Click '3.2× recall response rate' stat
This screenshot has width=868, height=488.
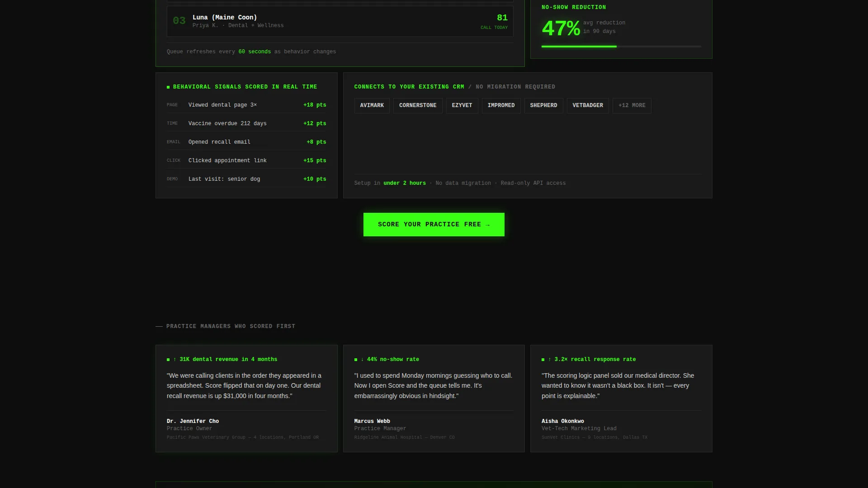(x=595, y=359)
